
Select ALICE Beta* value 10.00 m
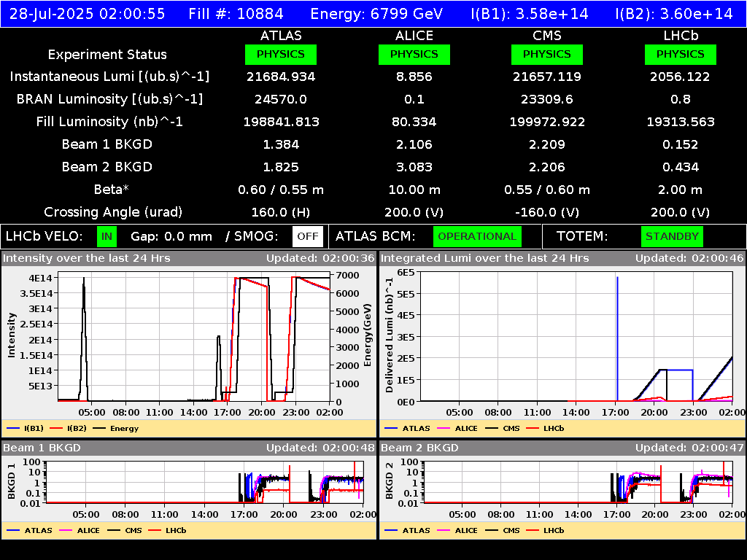tap(414, 190)
